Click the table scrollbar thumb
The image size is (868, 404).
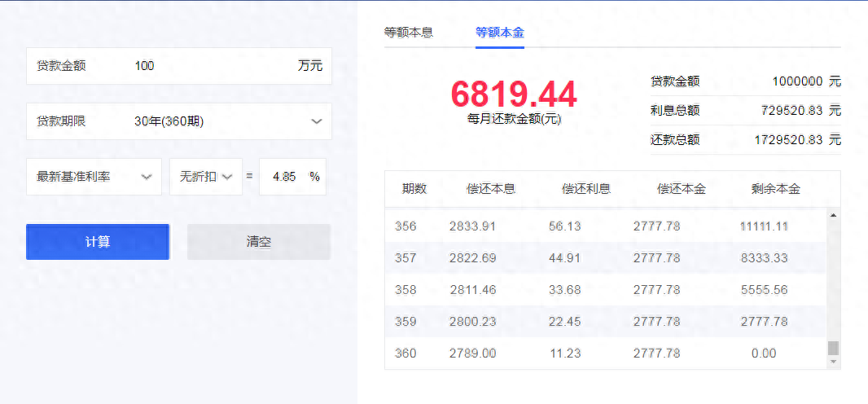tap(833, 348)
